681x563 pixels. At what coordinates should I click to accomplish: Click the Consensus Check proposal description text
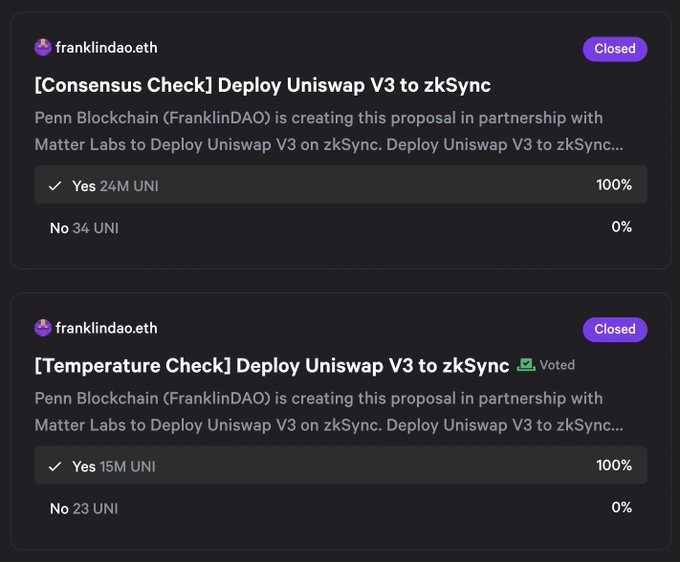click(x=328, y=131)
